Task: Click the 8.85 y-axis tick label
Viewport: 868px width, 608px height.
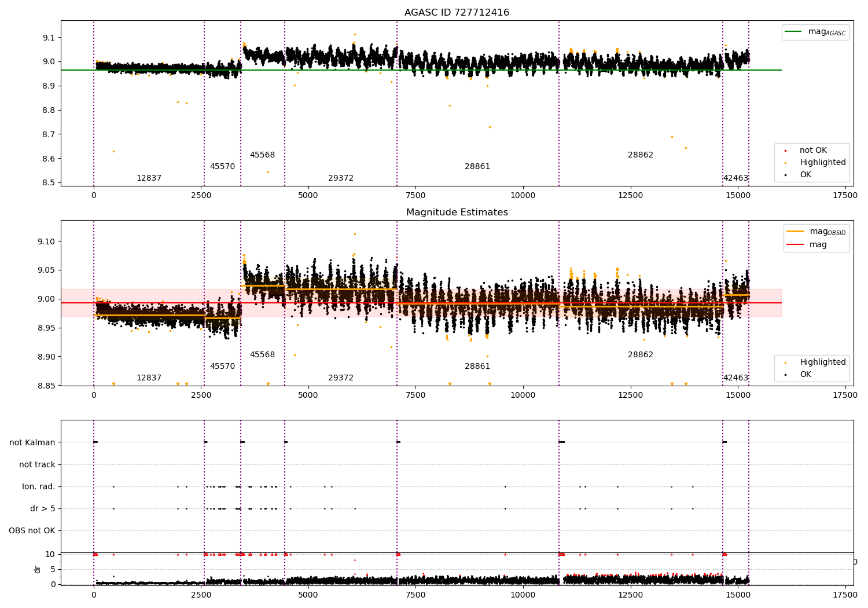Action: [46, 386]
